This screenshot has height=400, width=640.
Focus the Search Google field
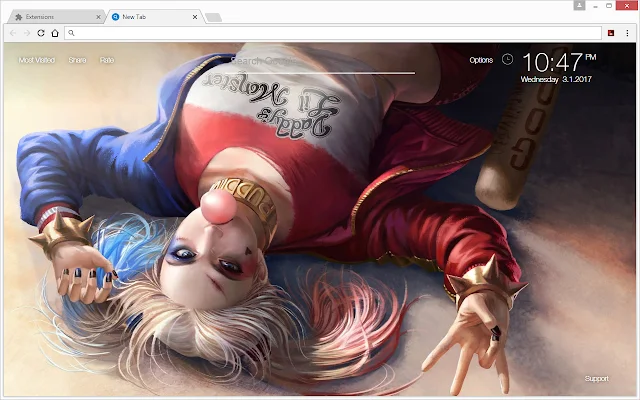(320, 63)
